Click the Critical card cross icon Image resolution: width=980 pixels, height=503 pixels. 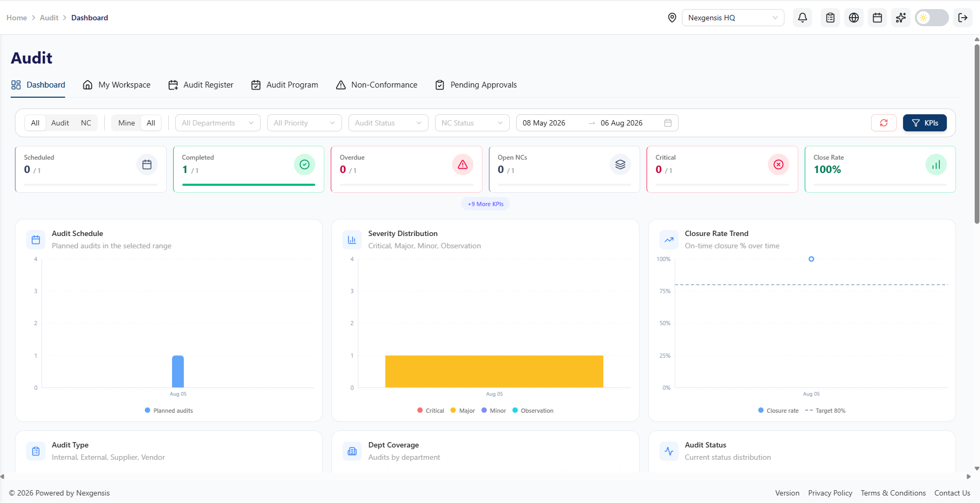point(779,164)
